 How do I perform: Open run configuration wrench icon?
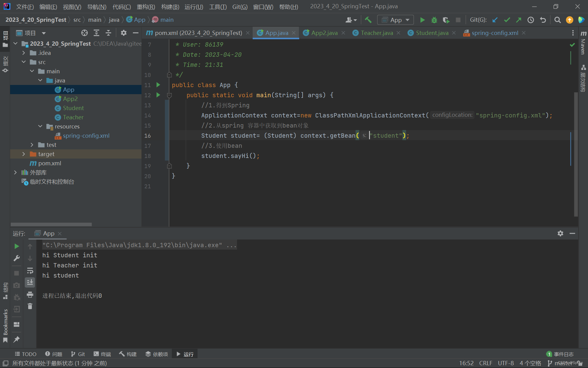pos(17,258)
